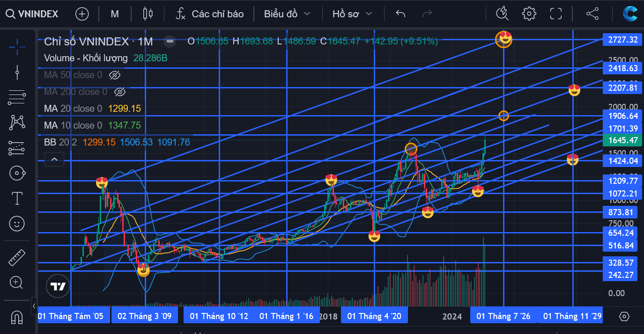Click the 01 Tháng 4 '20 date marker
Viewport: 644px width, 334px height.
tap(374, 316)
